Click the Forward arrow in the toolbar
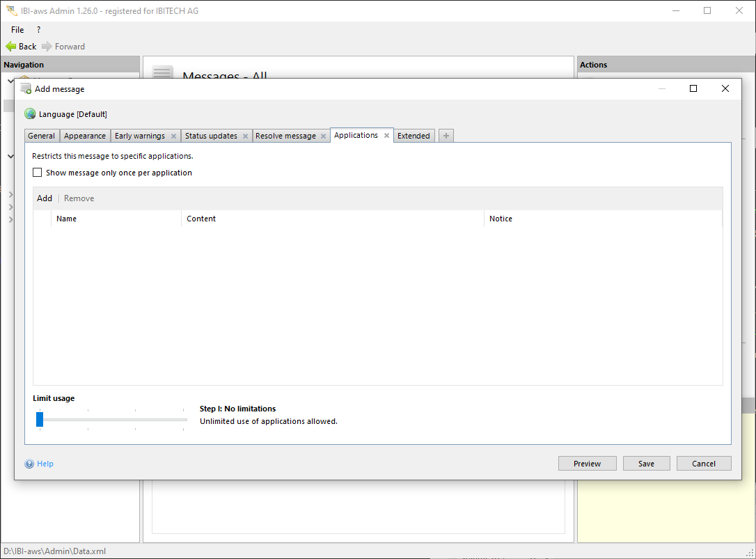Viewport: 756px width, 559px height. (x=47, y=47)
